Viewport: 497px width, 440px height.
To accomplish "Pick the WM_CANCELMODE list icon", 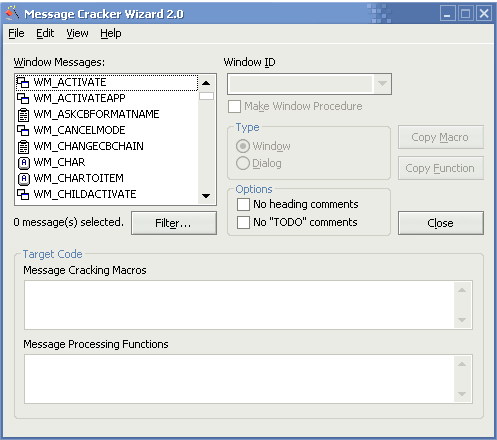I will click(23, 130).
